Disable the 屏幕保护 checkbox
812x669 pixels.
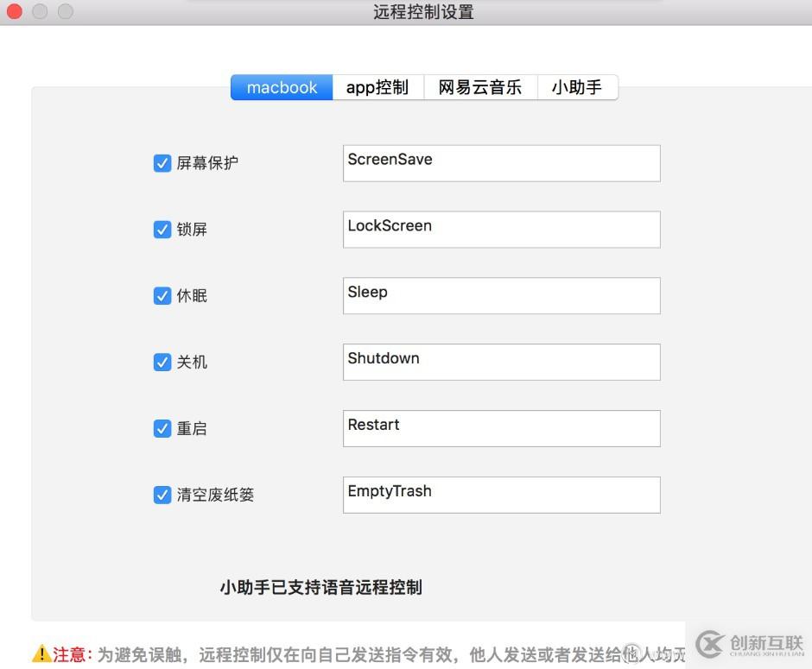tap(162, 162)
